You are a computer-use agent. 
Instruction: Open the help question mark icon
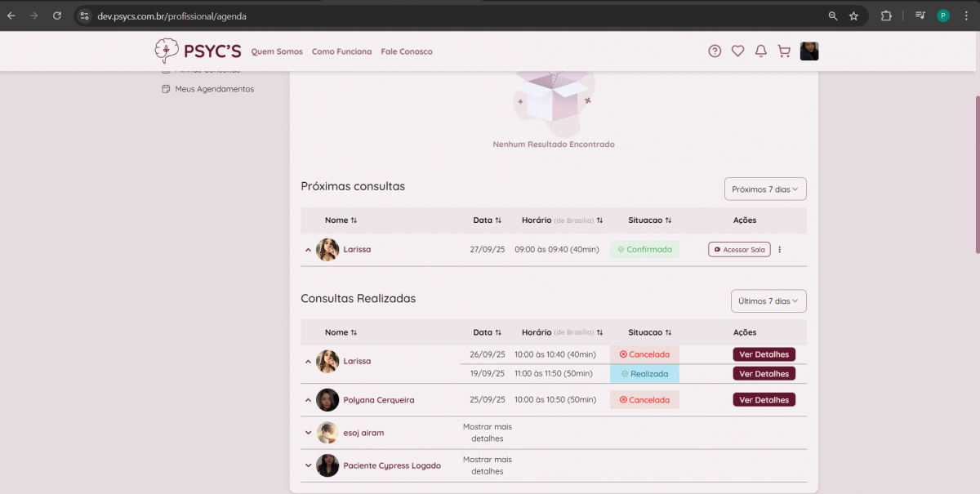pos(715,51)
